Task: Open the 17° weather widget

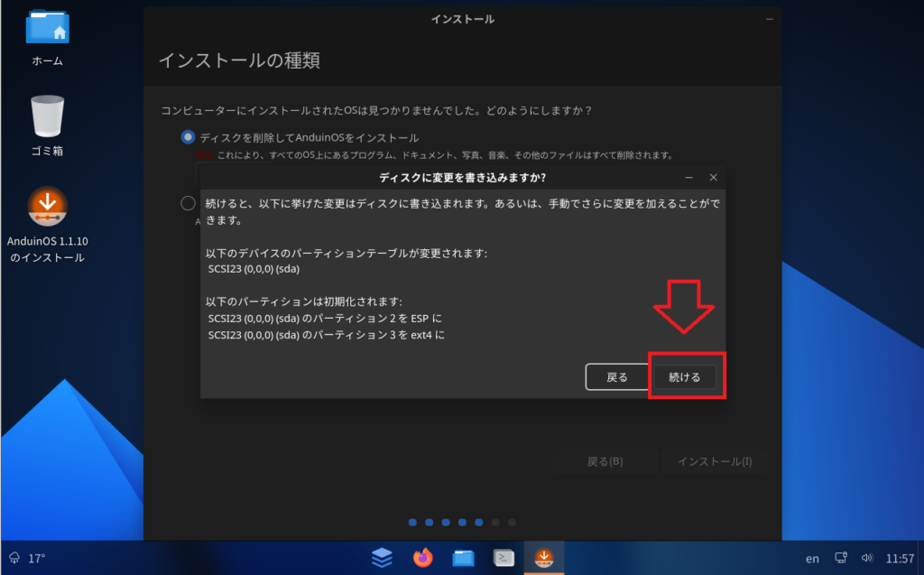Action: [x=27, y=558]
